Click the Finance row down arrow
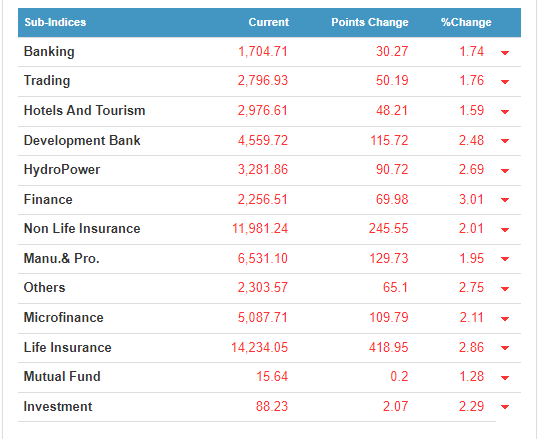The image size is (545, 439). point(505,200)
